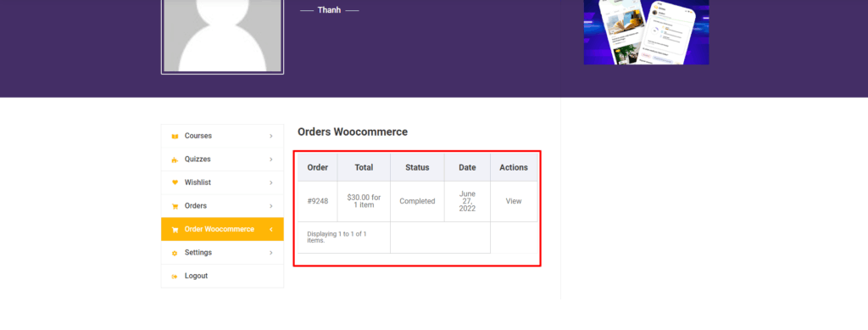View order #9248 details

coord(514,201)
